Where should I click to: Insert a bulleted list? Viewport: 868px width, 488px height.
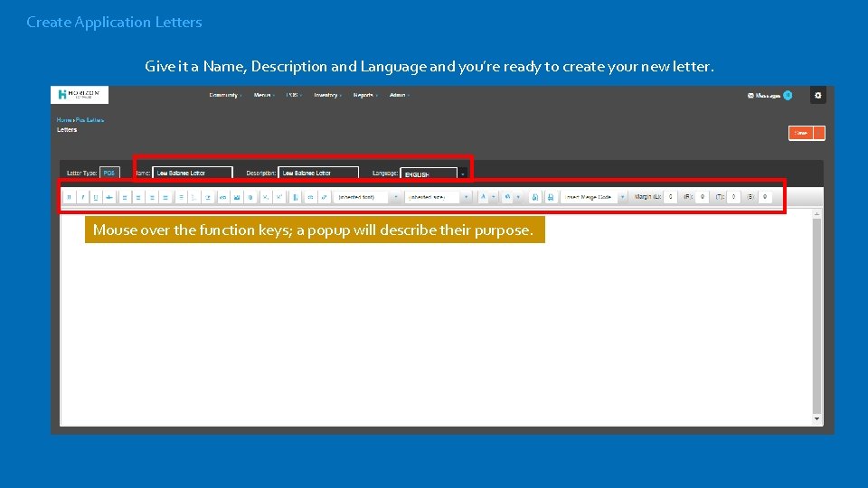pyautogui.click(x=181, y=197)
